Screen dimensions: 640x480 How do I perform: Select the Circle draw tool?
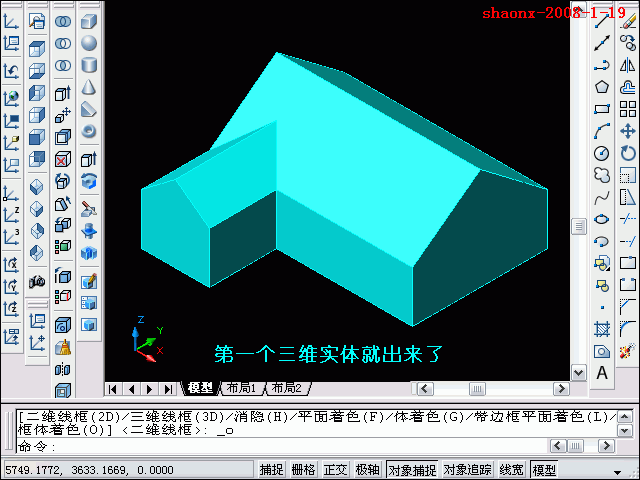coord(602,153)
